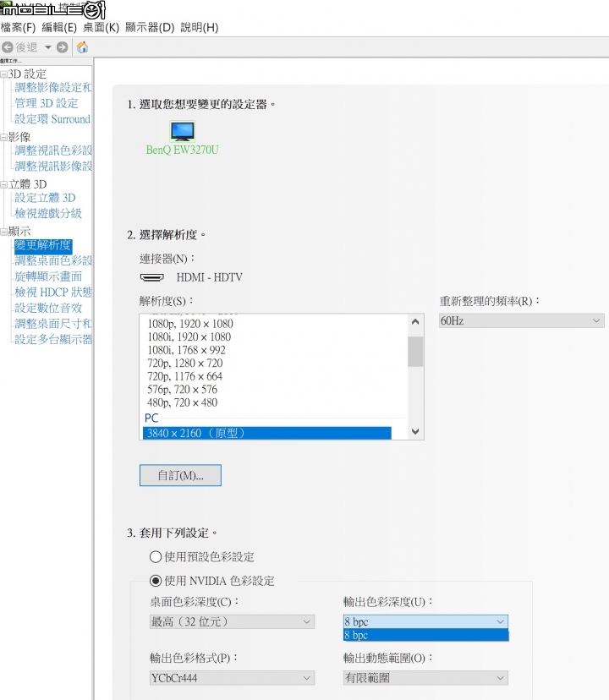Screen dimensions: 609x700
Task: Open the 說明(H) menu
Action: 200,28
